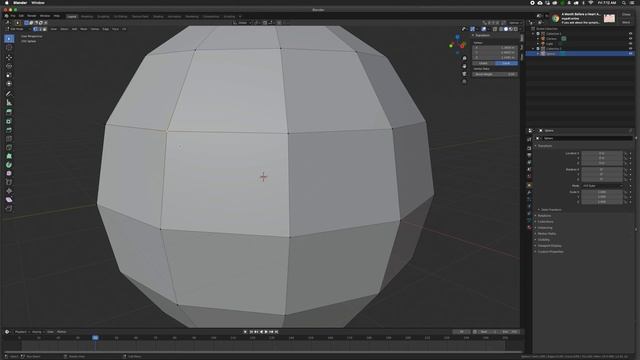
Task: Toggle camera view gizmo icon
Action: click(464, 74)
